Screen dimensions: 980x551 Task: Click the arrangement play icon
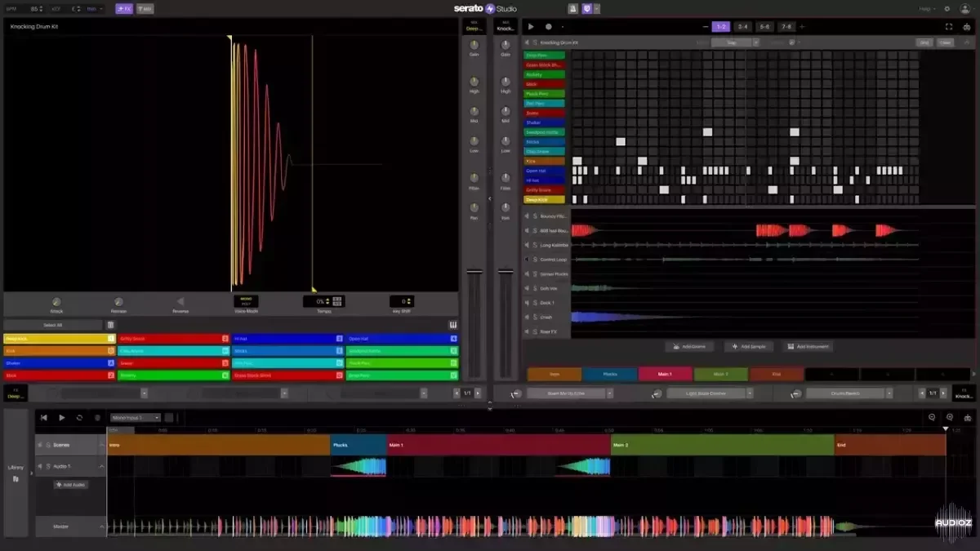pos(61,417)
